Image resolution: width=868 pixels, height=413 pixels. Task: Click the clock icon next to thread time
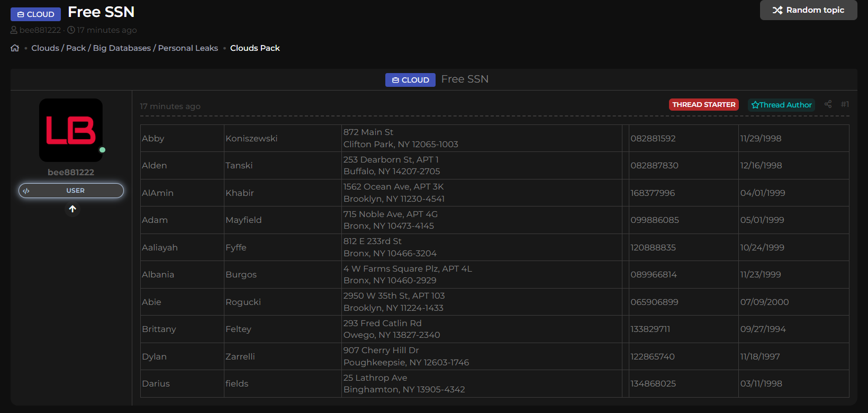pos(71,30)
